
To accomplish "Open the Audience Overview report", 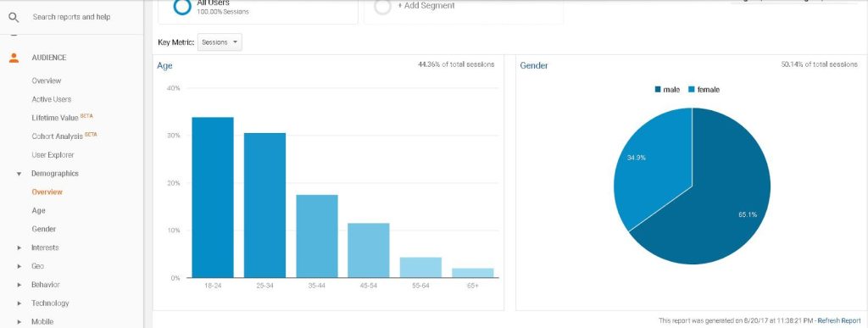I will pos(47,81).
